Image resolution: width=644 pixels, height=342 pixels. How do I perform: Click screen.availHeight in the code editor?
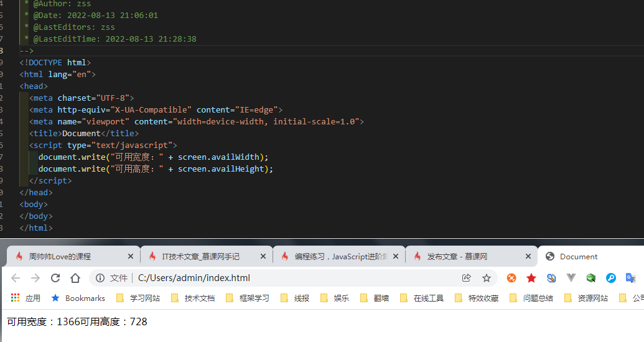[x=221, y=169]
